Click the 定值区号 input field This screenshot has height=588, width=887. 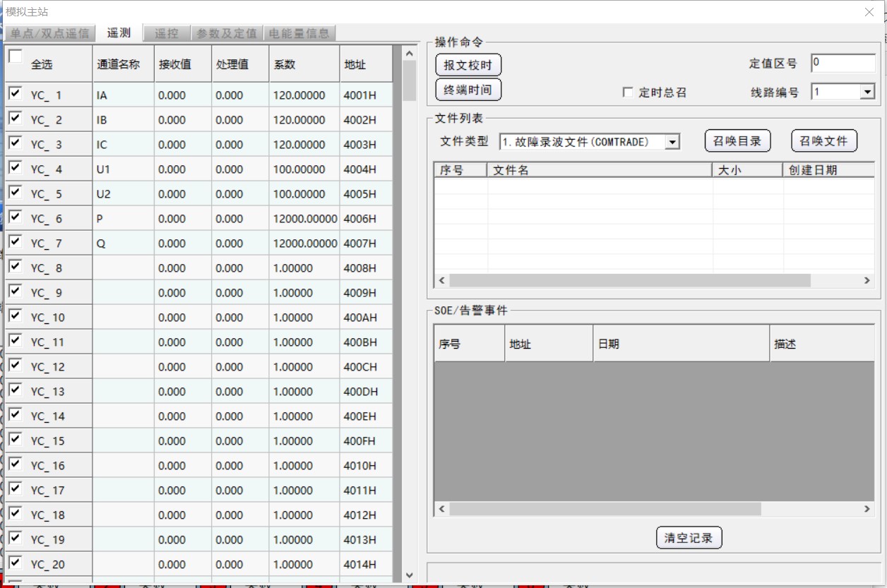[843, 63]
